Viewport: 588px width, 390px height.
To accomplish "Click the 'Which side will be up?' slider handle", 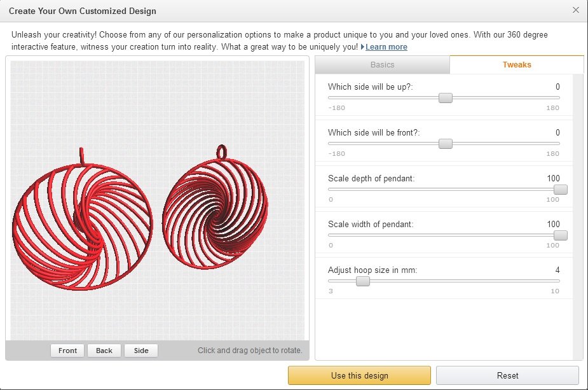I will coord(446,98).
